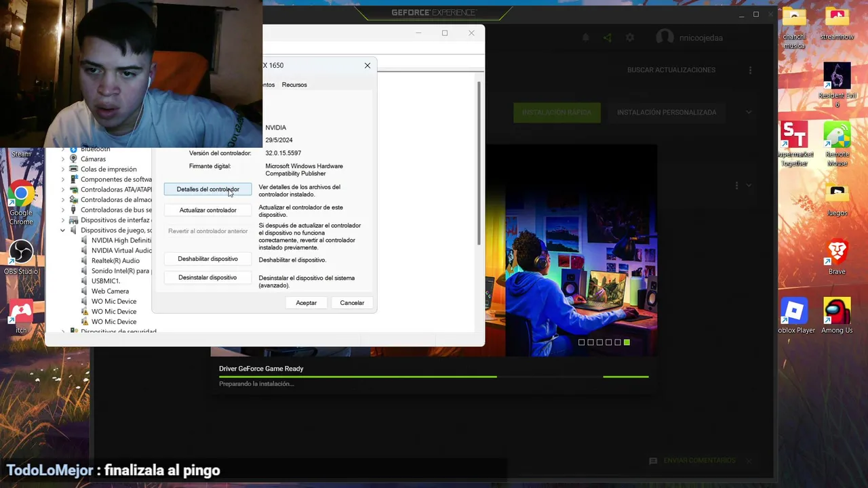Select NVIDIA High Definition audio device
This screenshot has width=868, height=488.
117,240
